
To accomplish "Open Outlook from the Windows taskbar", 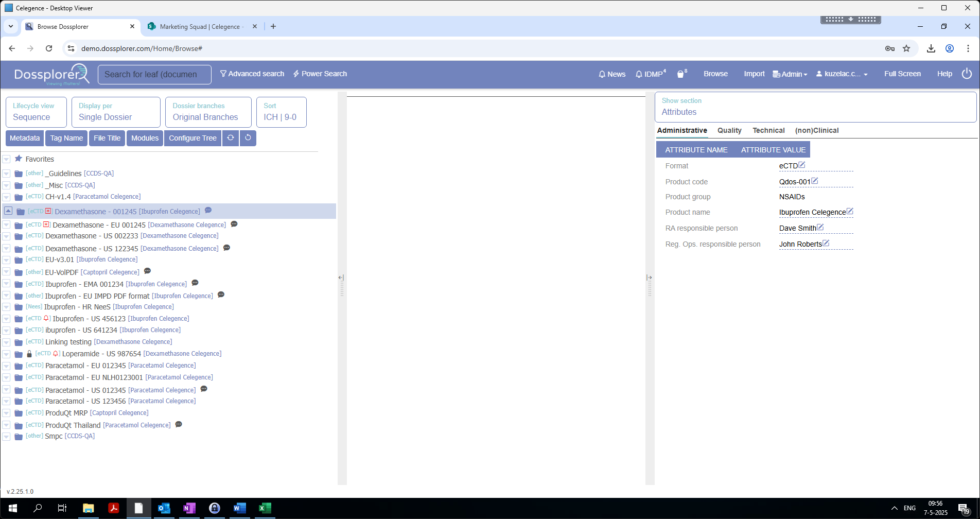I will pyautogui.click(x=164, y=508).
